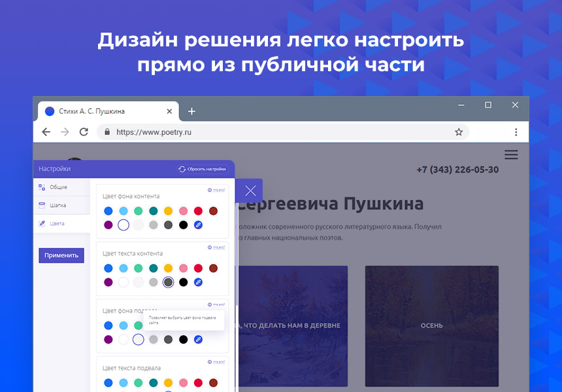Open custom color picker for content text
The height and width of the screenshot is (392, 562).
point(198,282)
